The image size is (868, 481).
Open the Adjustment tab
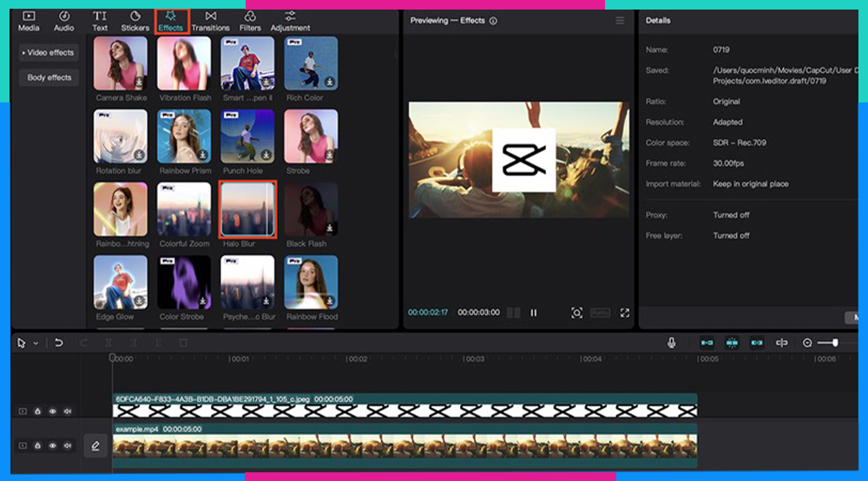(290, 21)
